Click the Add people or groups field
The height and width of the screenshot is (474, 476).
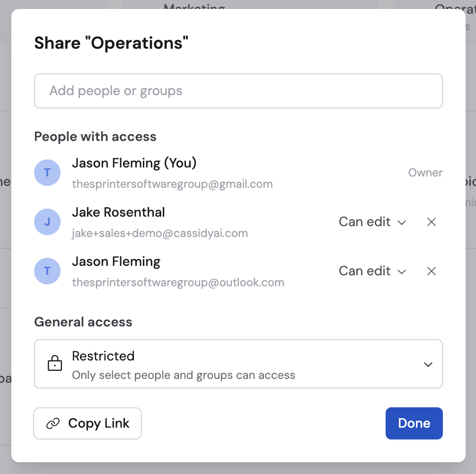pyautogui.click(x=238, y=91)
